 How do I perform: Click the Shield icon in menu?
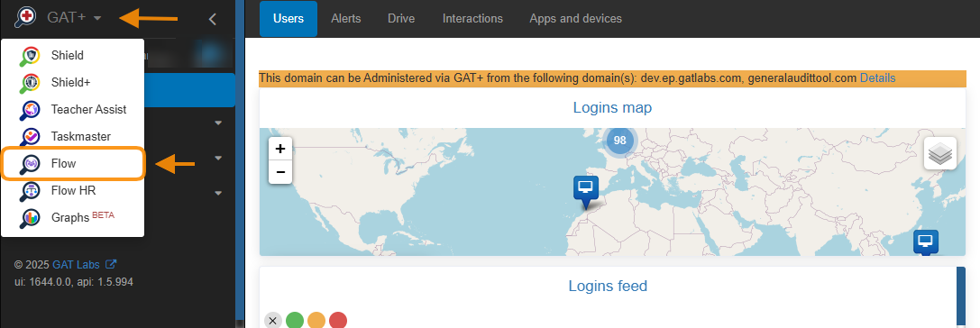click(x=30, y=56)
